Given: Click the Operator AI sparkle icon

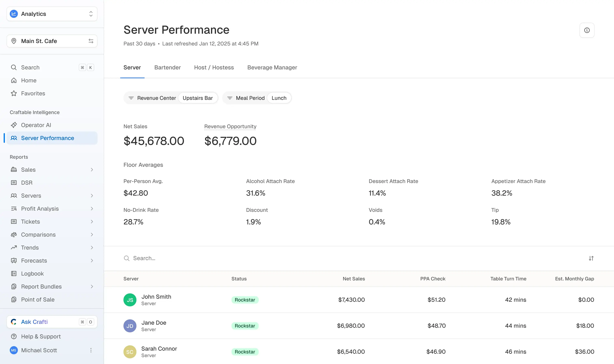Looking at the screenshot, I should coord(14,125).
